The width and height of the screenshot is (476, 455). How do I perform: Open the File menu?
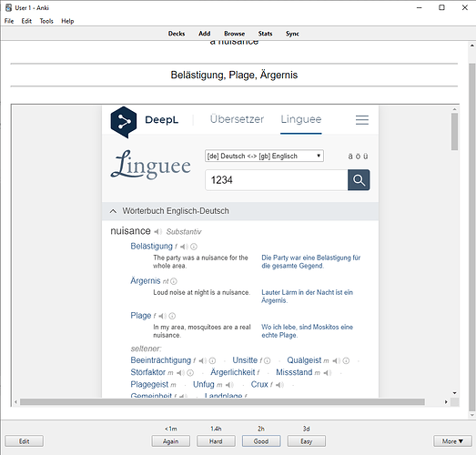click(x=9, y=21)
